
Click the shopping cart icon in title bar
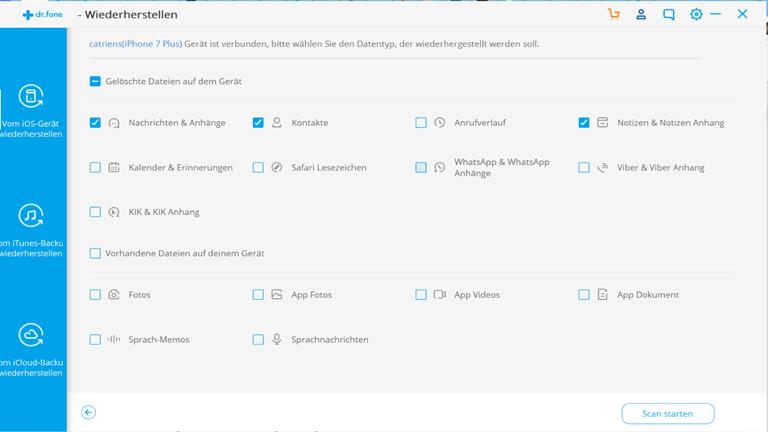click(614, 15)
